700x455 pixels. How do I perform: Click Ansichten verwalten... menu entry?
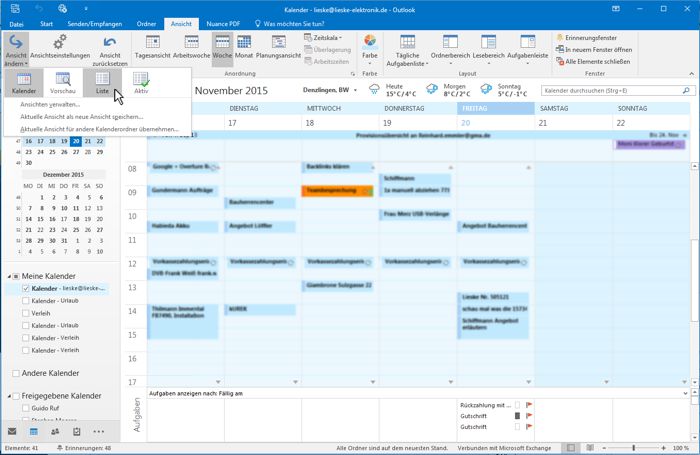(50, 104)
